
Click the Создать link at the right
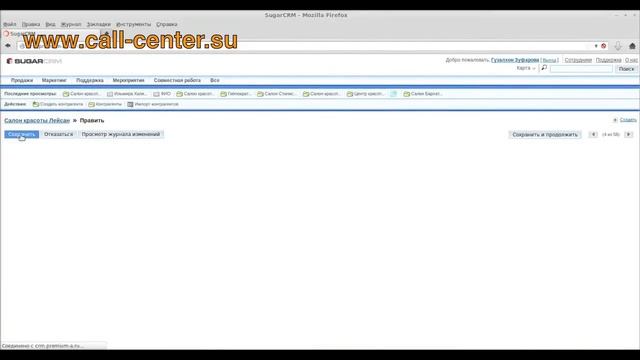coord(628,120)
